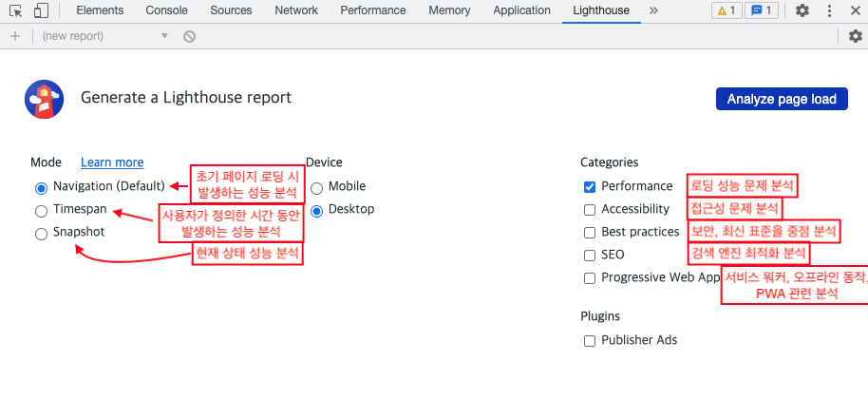The image size is (868, 399).
Task: Clear all reports icon
Action: [189, 36]
